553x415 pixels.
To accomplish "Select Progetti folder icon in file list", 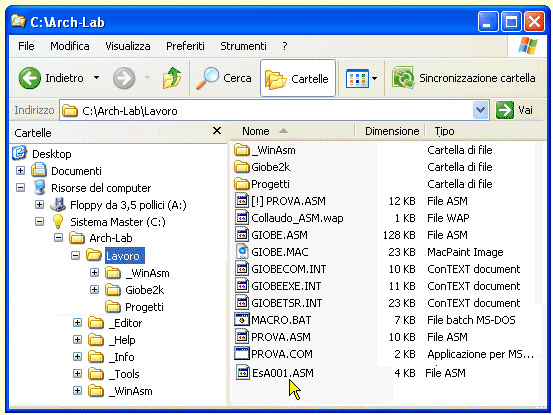I will (x=242, y=184).
